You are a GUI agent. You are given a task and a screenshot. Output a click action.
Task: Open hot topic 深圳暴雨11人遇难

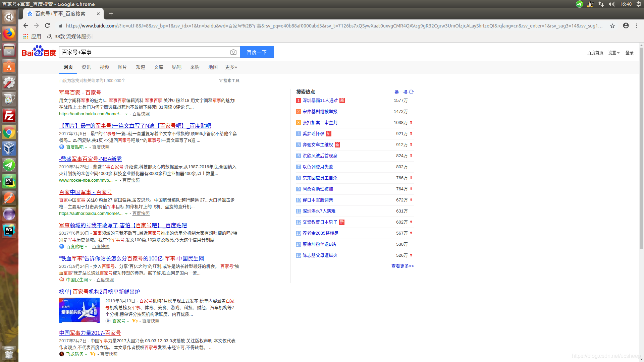(x=320, y=101)
